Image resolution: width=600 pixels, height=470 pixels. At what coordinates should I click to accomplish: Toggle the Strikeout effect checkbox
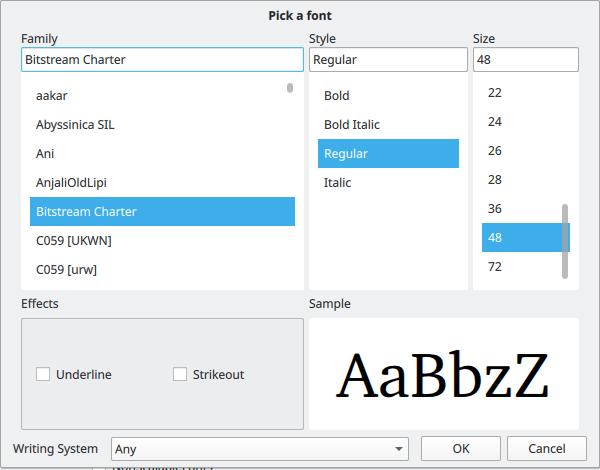point(180,374)
